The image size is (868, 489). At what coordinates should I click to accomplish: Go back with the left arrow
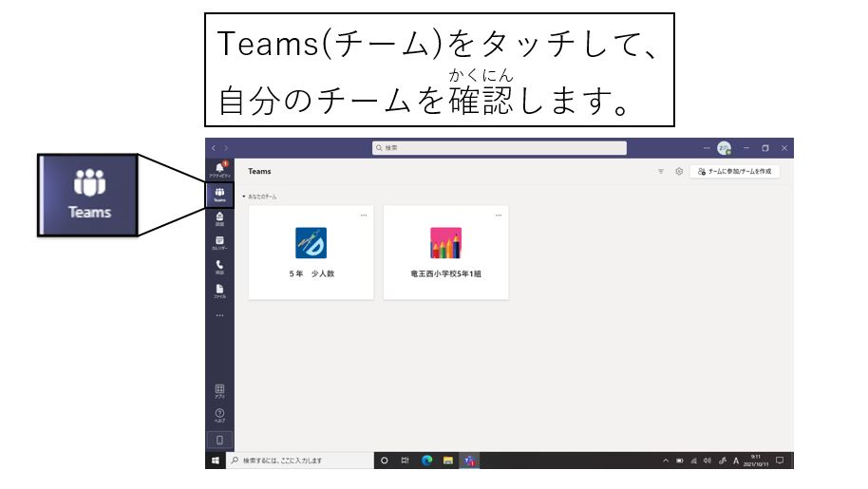(x=214, y=148)
